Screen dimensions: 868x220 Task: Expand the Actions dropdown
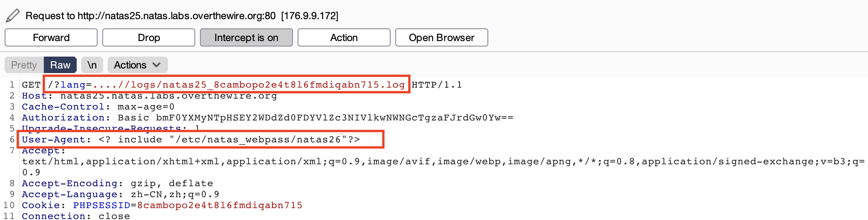137,65
